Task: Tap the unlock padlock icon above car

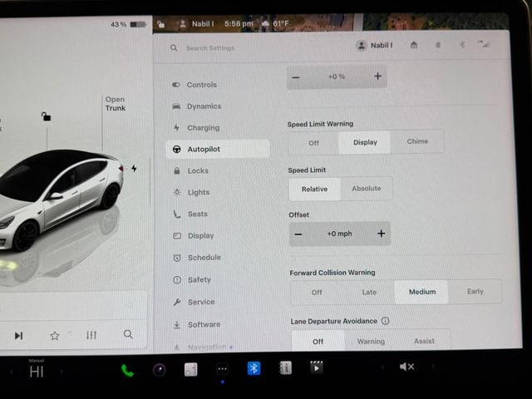Action: tap(47, 117)
